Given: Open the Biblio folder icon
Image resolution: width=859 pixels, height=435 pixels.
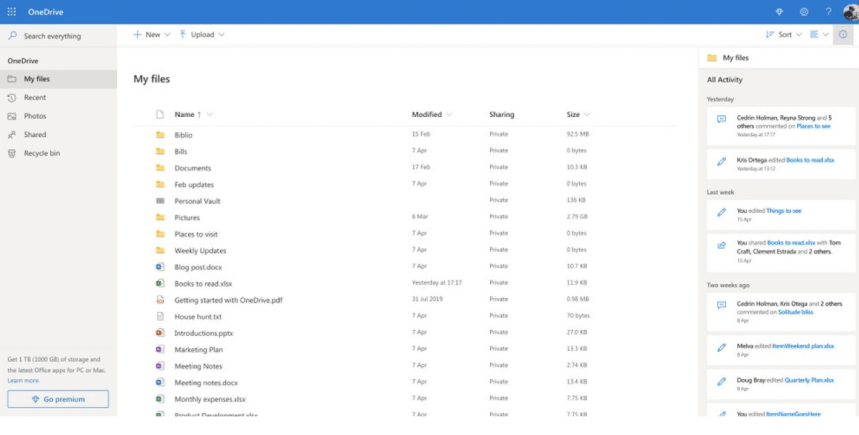Looking at the screenshot, I should point(160,134).
